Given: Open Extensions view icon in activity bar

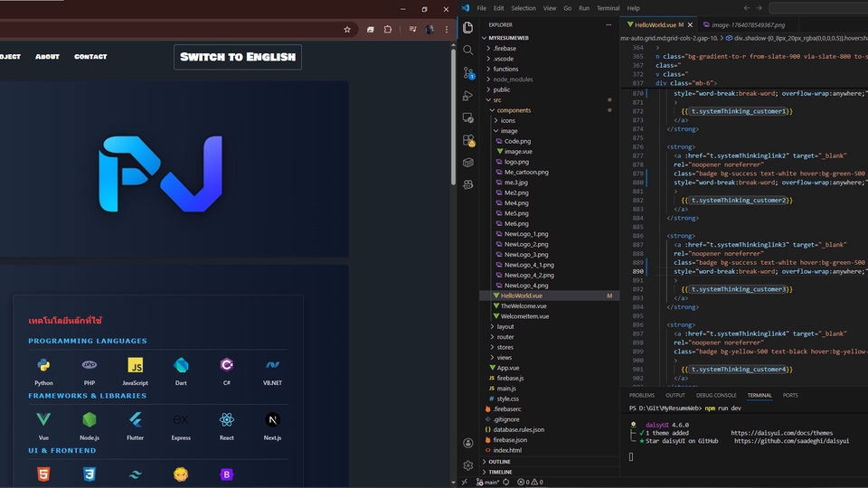Looking at the screenshot, I should click(468, 141).
